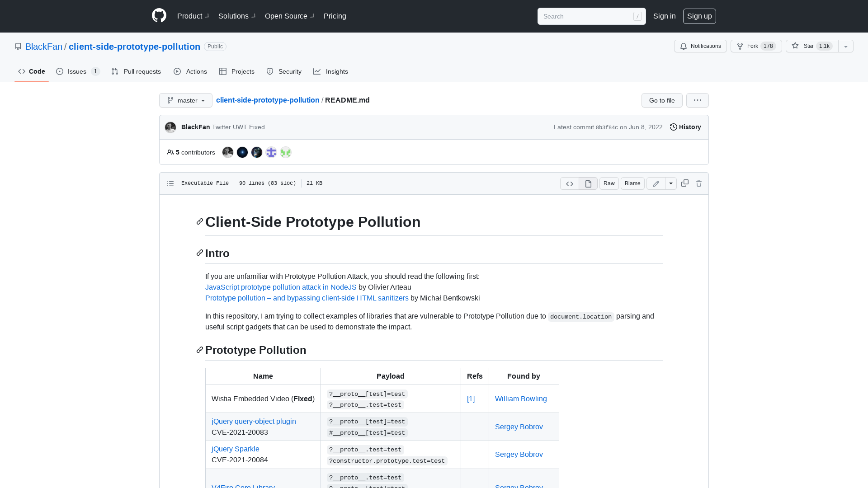This screenshot has height=488, width=868.
Task: Open William Bowling profile link
Action: click(521, 399)
